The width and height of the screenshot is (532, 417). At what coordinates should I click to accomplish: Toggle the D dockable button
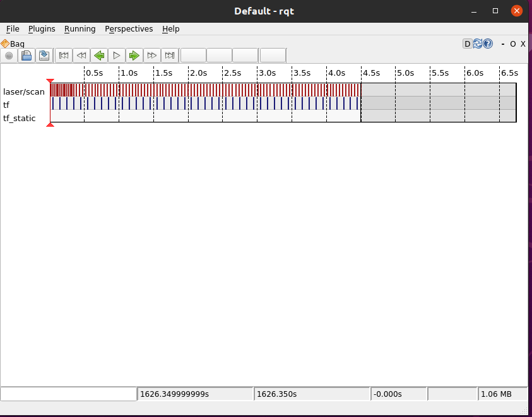point(467,44)
